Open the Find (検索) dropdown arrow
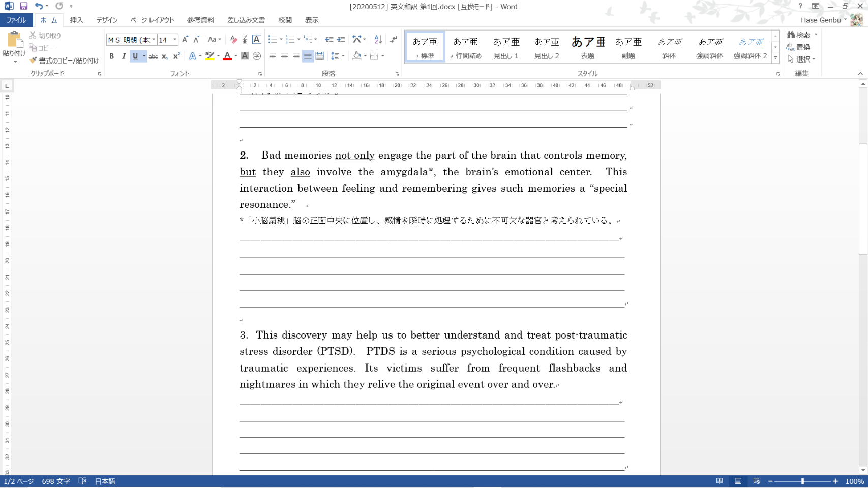 816,35
